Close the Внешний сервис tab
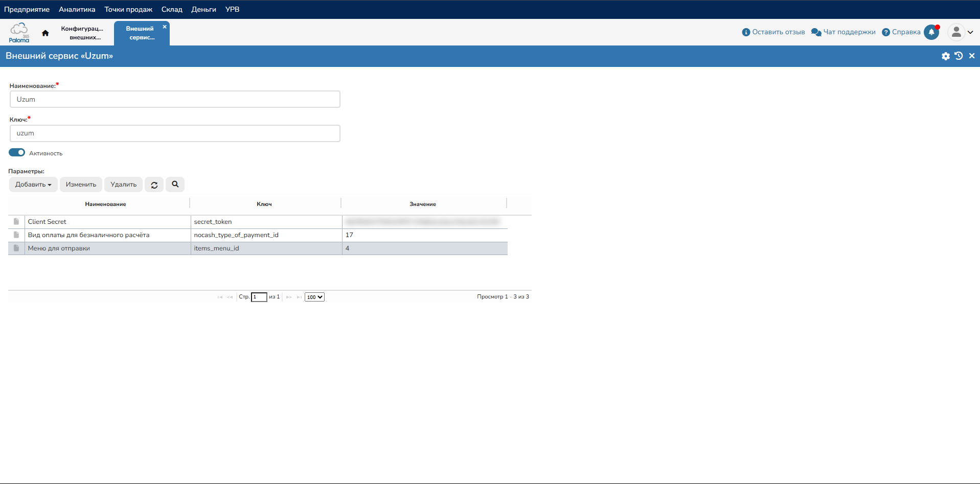 (165, 27)
